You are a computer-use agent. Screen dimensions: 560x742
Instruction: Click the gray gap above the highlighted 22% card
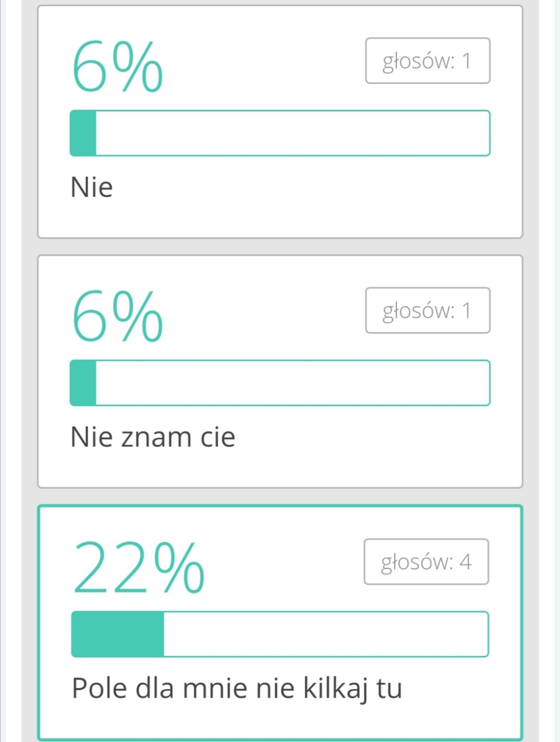(x=280, y=496)
